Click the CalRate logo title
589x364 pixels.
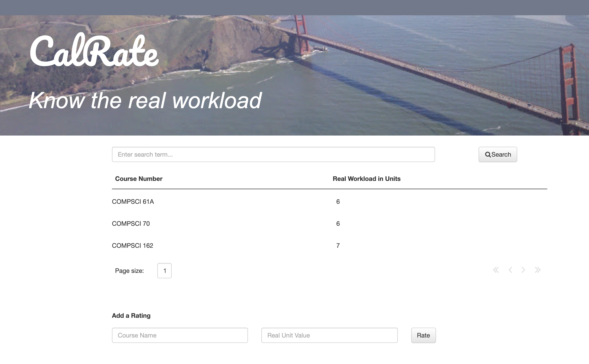tap(94, 51)
